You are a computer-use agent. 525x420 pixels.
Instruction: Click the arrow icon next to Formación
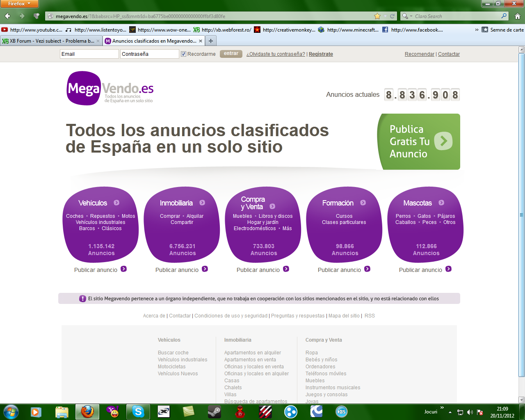363,203
